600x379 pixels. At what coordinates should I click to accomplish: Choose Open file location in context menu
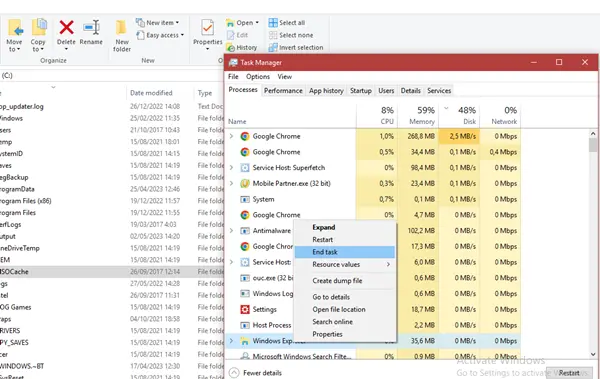[345, 309]
